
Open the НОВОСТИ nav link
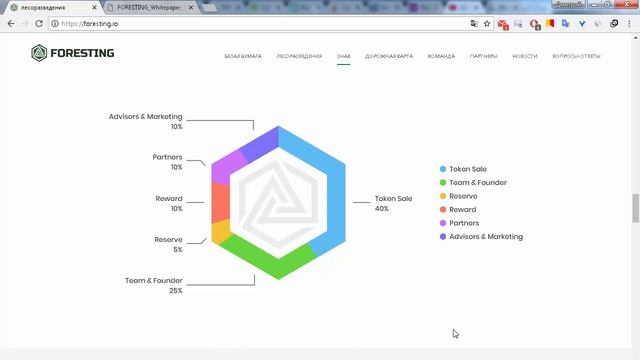coord(525,56)
